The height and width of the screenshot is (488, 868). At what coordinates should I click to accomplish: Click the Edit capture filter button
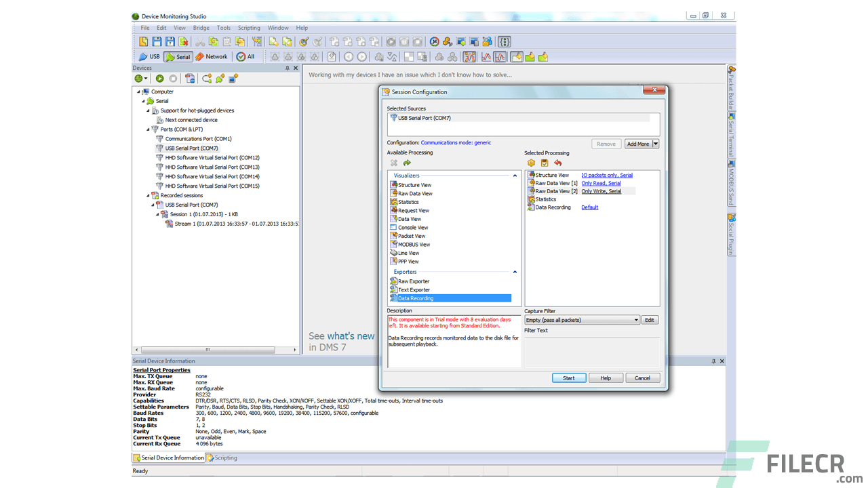click(x=650, y=320)
